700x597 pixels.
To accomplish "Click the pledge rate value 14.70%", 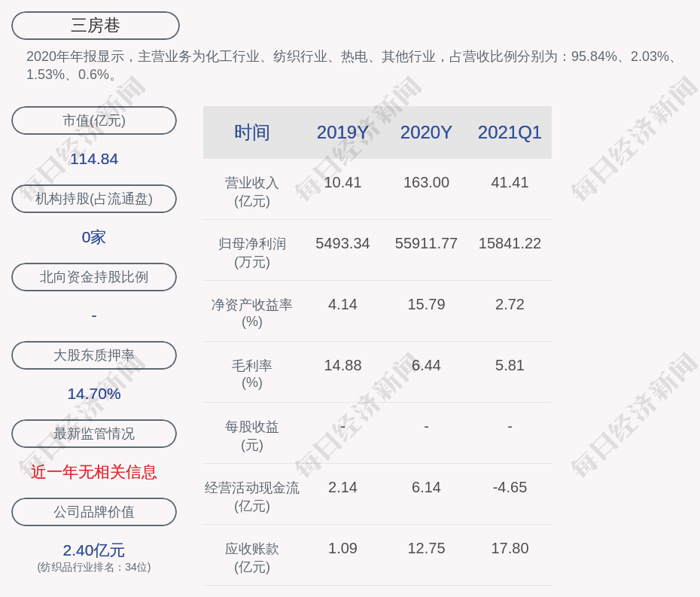I will pos(94,394).
